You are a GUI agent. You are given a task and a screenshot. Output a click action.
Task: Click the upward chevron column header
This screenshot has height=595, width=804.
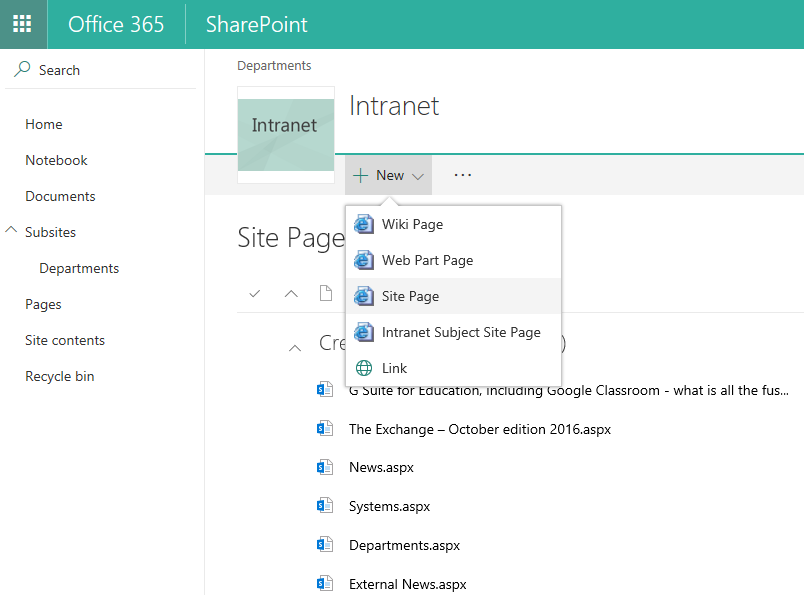coord(291,294)
